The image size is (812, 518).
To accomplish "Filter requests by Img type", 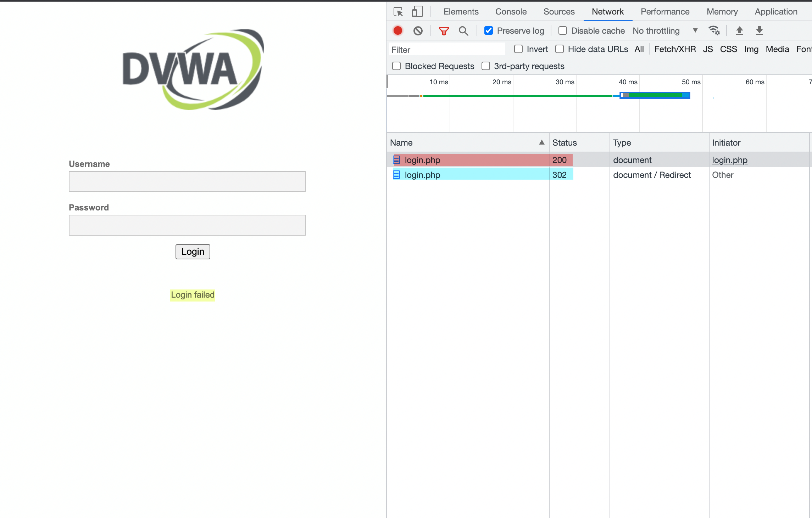I will pos(751,49).
